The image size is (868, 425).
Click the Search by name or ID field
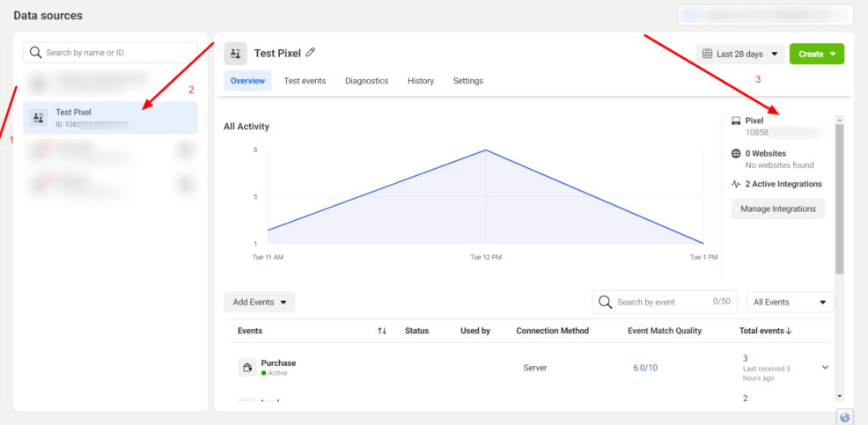111,53
